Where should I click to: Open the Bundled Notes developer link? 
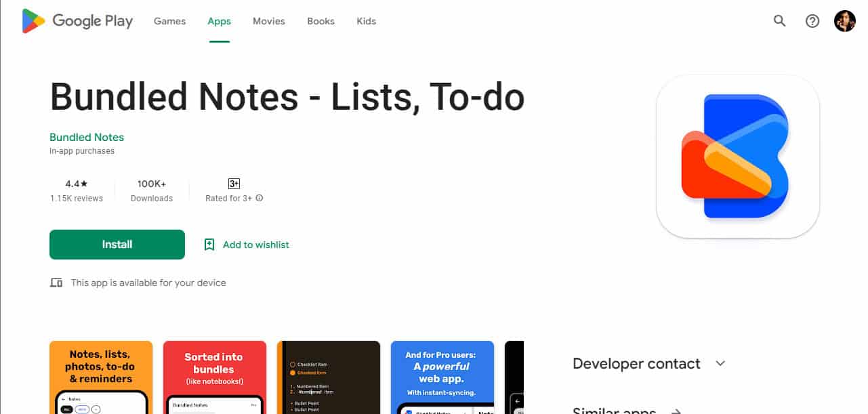click(87, 137)
